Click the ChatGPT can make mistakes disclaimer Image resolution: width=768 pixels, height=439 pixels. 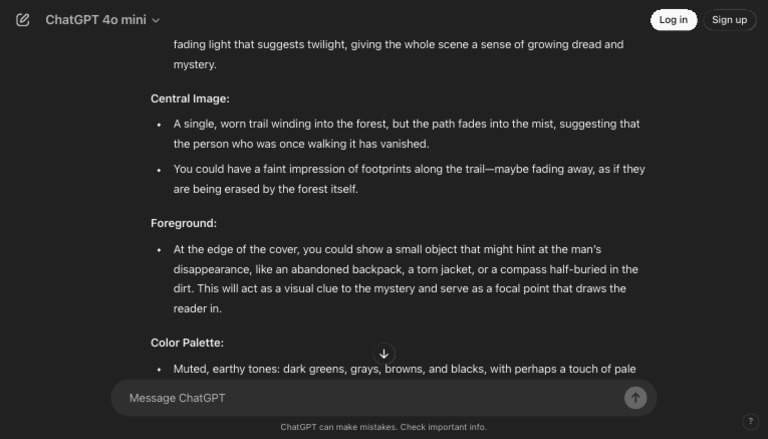384,427
